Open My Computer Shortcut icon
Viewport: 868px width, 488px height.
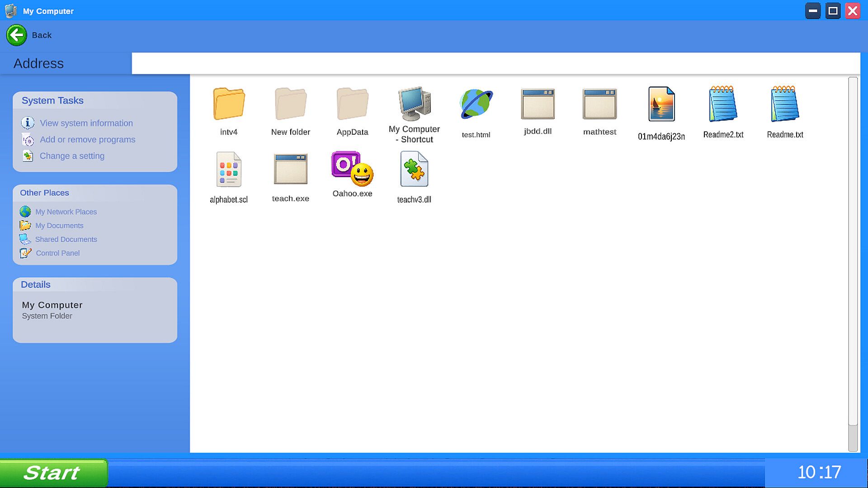[414, 104]
